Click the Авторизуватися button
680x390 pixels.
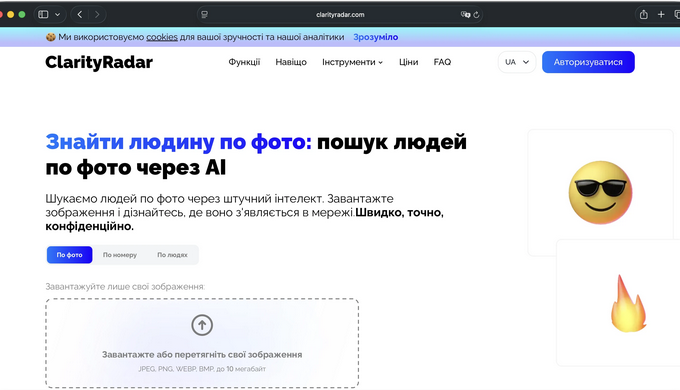coord(588,62)
